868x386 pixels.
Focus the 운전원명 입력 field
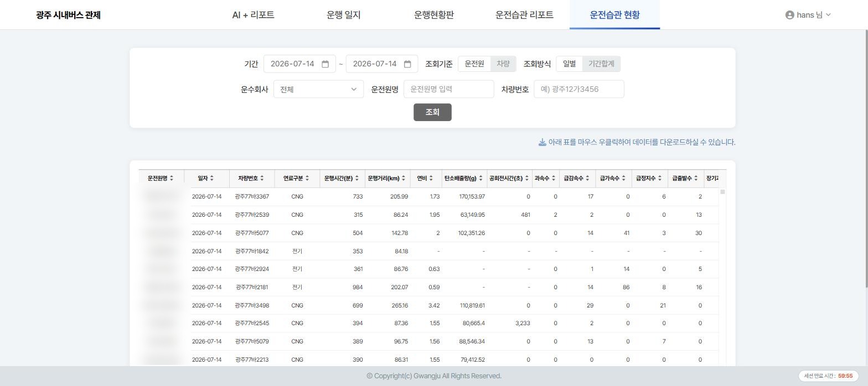pos(449,89)
